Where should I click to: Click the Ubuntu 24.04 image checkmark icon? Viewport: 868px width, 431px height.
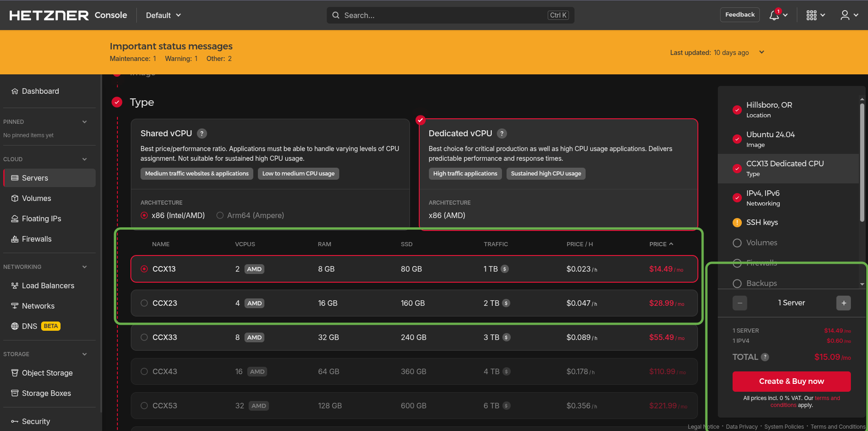pos(737,139)
